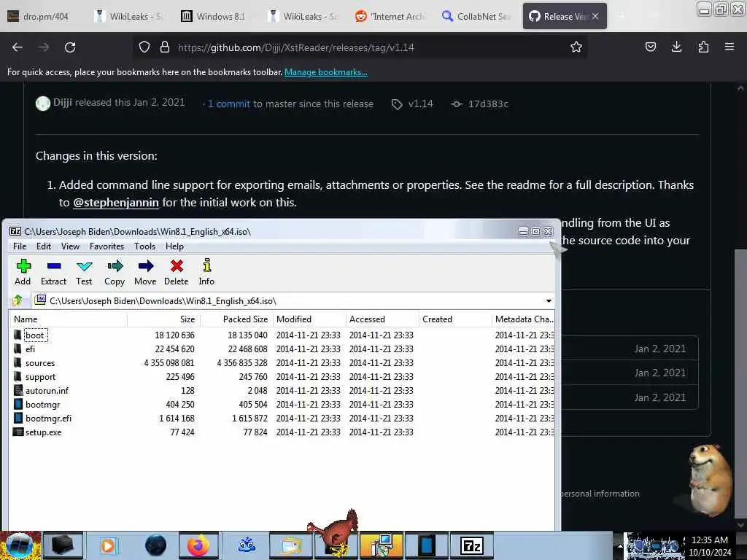
Task: Open the View menu in 7-Zip
Action: (70, 246)
